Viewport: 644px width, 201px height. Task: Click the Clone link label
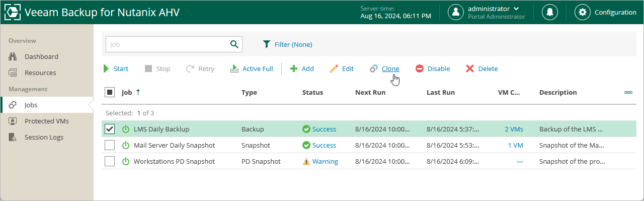[390, 69]
